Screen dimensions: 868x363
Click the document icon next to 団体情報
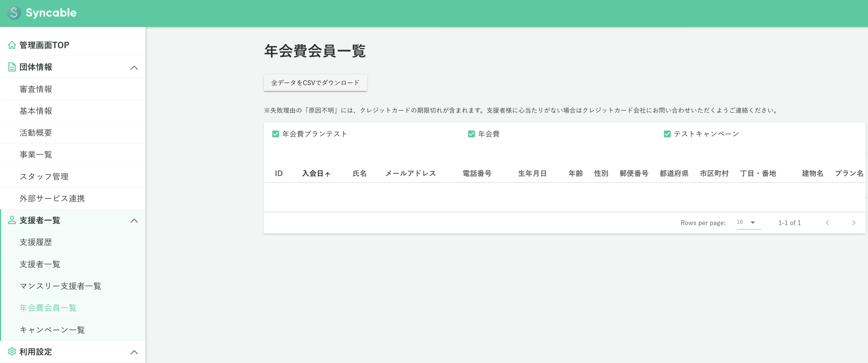pyautogui.click(x=12, y=67)
